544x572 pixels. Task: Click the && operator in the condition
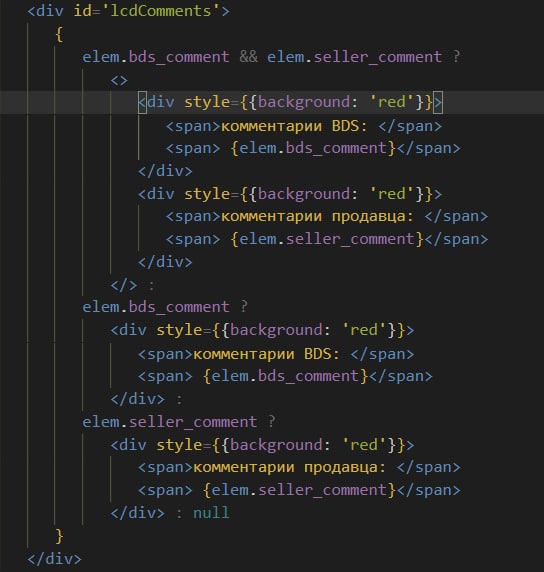click(248, 57)
